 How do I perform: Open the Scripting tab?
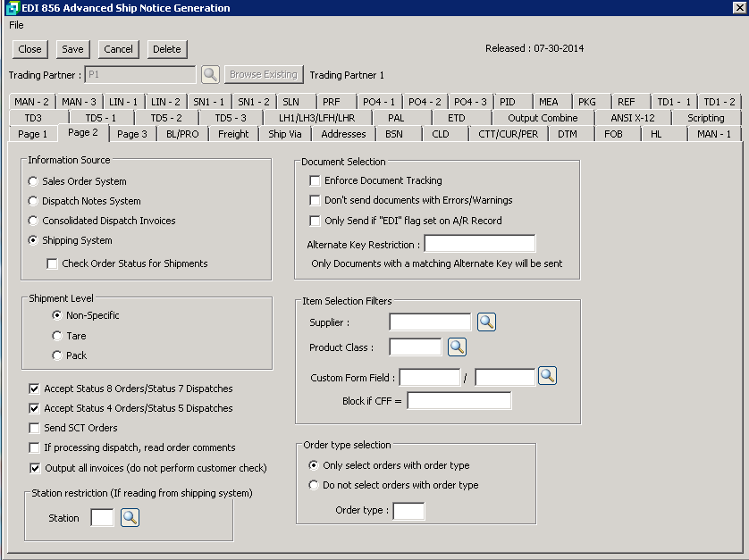pyautogui.click(x=705, y=118)
